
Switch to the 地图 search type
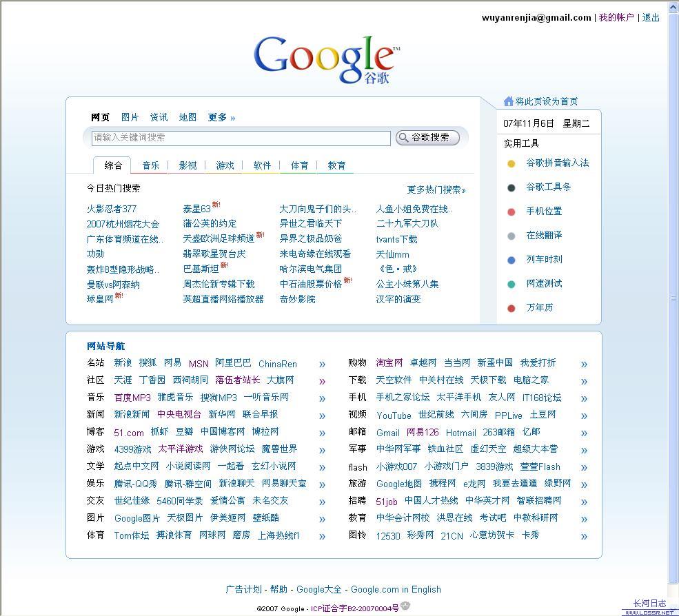188,117
